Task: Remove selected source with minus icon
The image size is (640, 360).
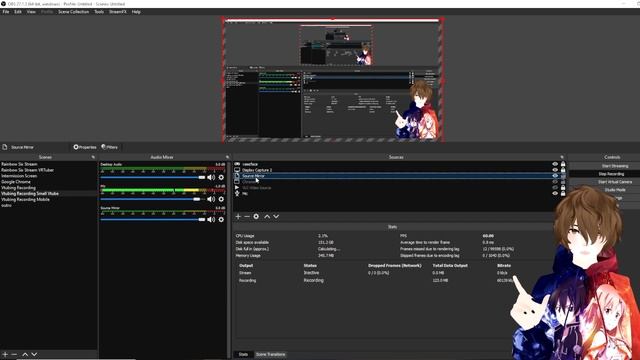Action: tap(247, 216)
